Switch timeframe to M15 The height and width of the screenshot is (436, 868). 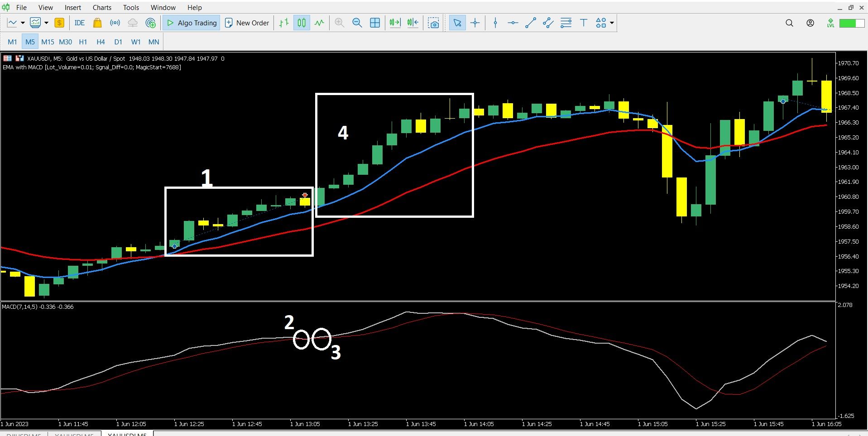click(48, 42)
